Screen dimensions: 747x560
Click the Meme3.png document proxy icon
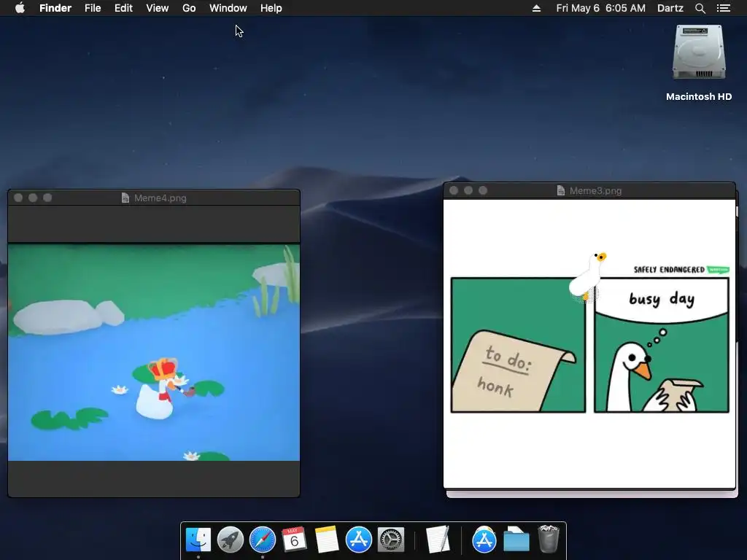(x=561, y=190)
